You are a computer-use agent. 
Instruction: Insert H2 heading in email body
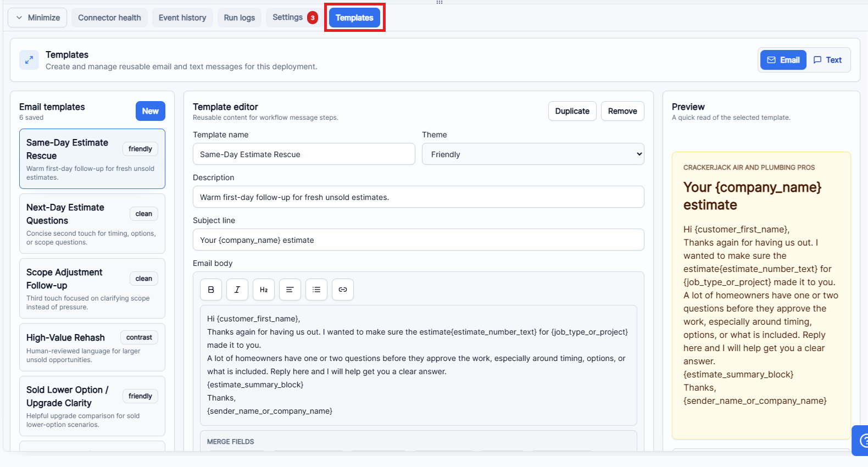(x=264, y=290)
